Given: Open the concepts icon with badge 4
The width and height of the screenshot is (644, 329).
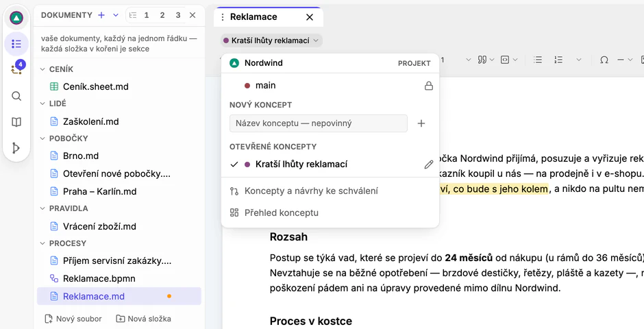Looking at the screenshot, I should [x=16, y=69].
